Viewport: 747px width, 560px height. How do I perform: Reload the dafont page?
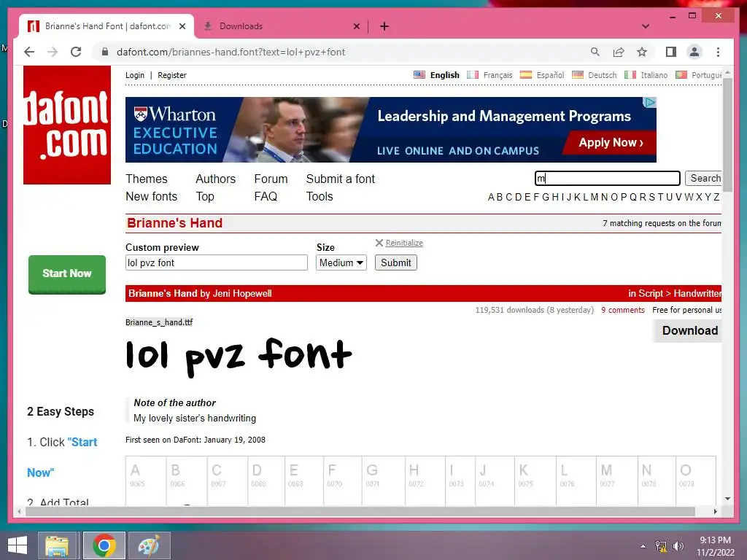(x=76, y=52)
